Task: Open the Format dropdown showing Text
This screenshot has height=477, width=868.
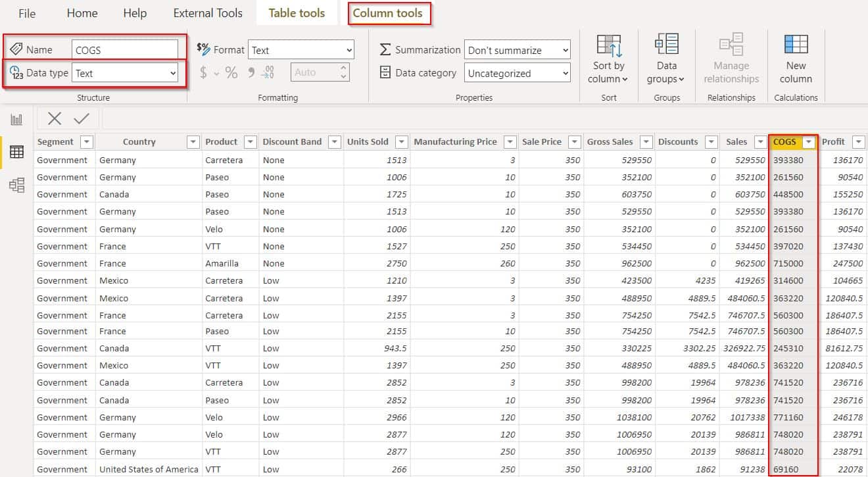Action: [301, 50]
